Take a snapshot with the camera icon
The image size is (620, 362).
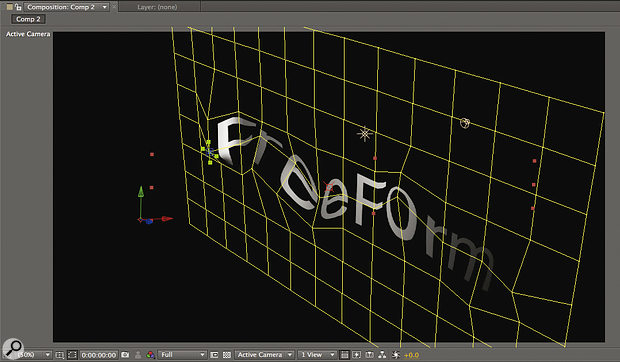125,355
